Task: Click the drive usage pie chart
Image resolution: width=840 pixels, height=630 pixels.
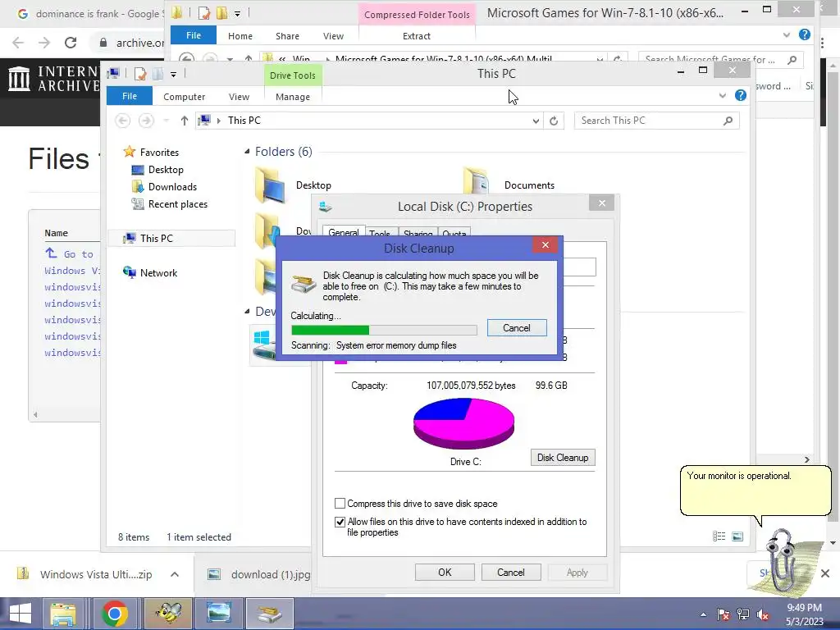Action: [464, 423]
